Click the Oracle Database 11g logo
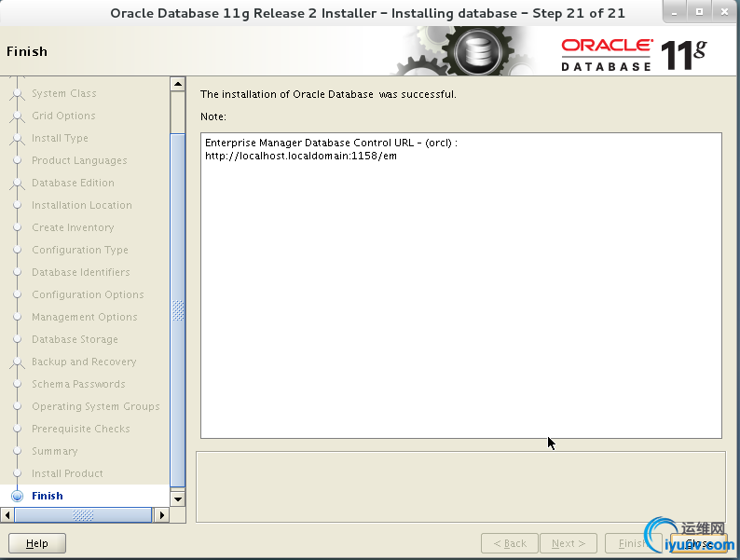This screenshot has width=740, height=560. tap(634, 55)
